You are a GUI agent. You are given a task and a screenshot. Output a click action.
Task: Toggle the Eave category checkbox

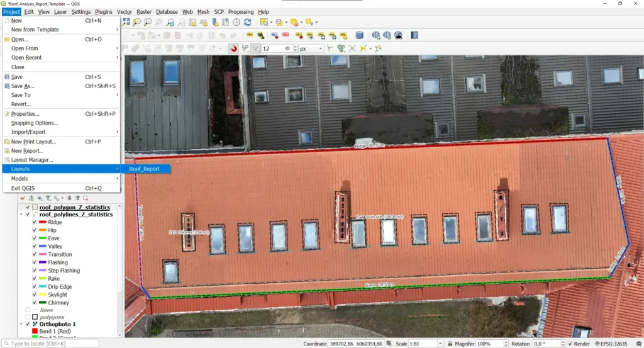click(35, 239)
